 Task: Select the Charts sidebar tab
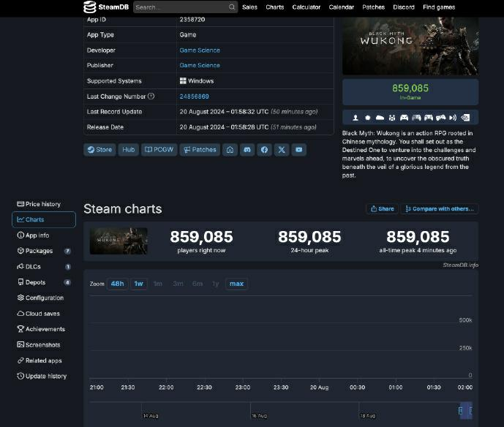point(44,219)
